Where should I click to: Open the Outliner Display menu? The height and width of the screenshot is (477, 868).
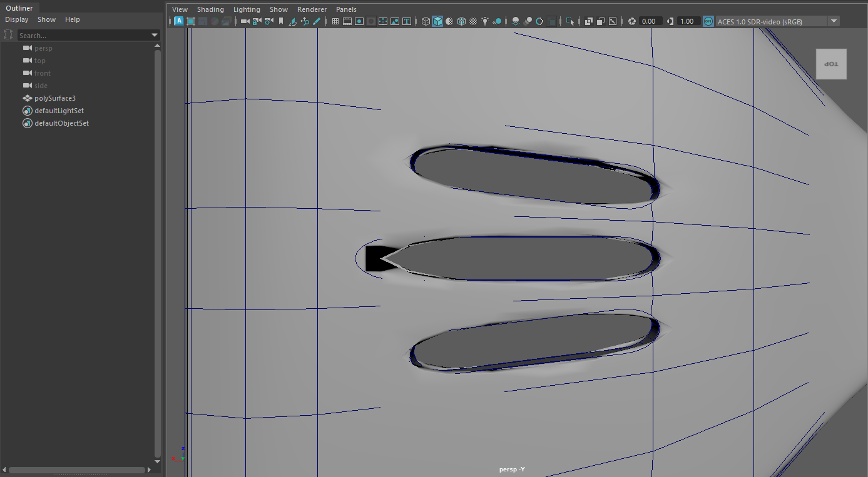[x=17, y=19]
